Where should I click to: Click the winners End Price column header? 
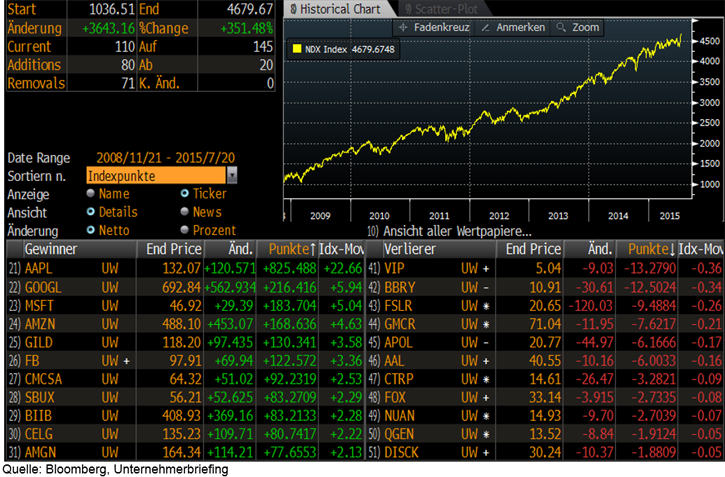tap(170, 249)
